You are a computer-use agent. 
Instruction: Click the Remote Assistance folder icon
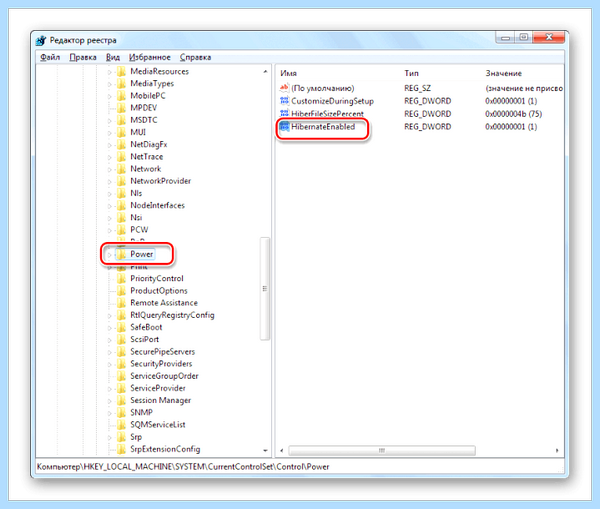point(121,303)
